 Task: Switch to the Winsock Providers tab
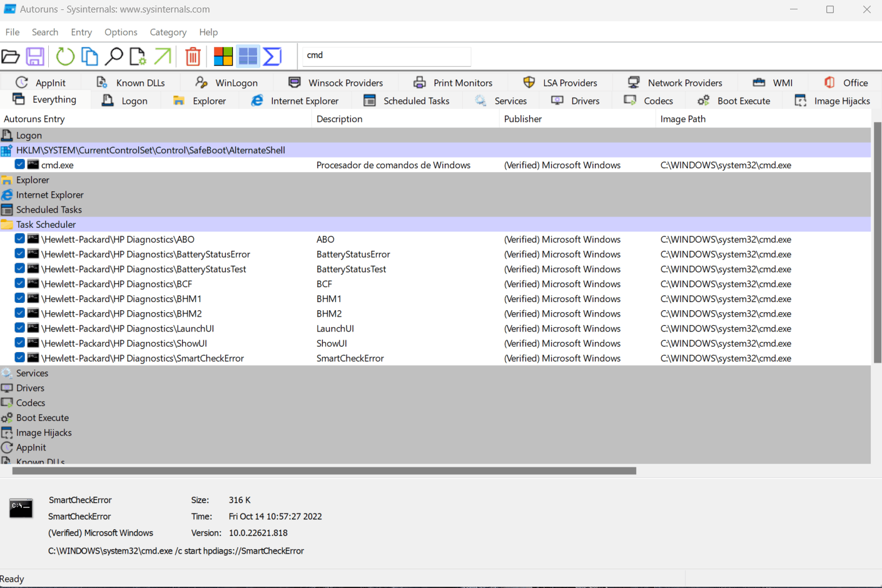(336, 83)
